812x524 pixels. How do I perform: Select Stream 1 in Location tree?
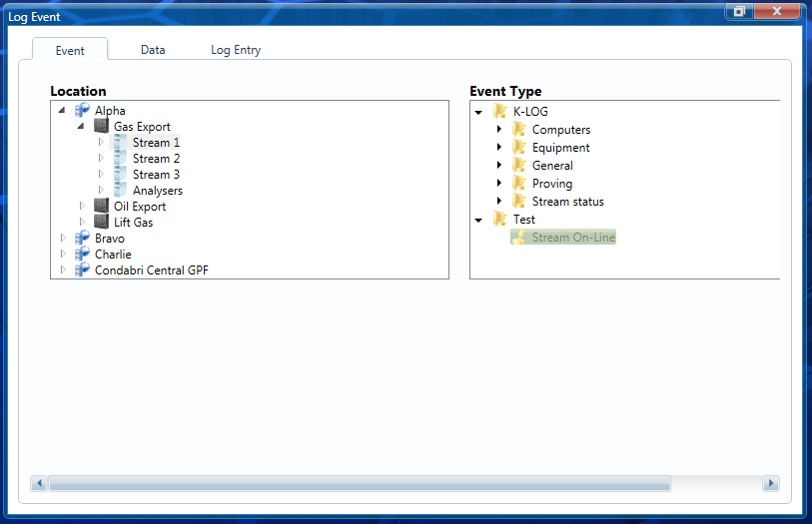pyautogui.click(x=156, y=143)
